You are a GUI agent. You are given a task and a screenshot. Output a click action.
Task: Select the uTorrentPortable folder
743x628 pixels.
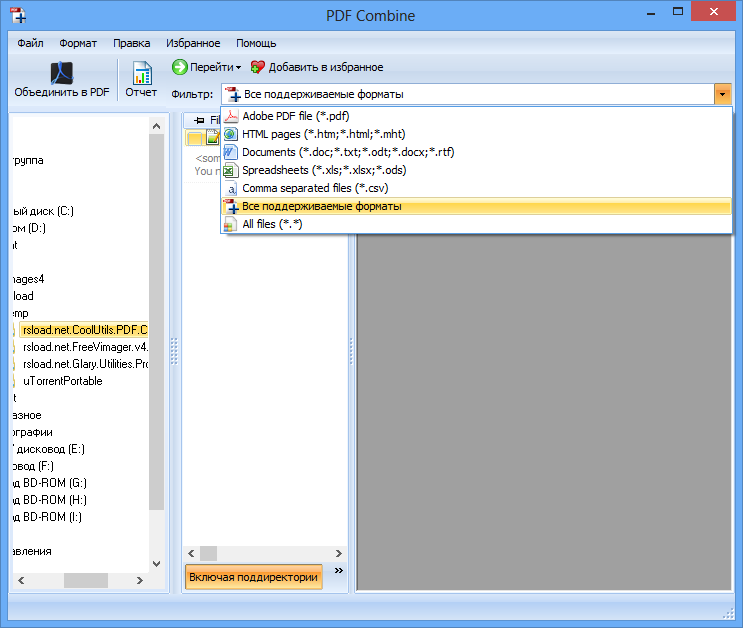[x=63, y=381]
